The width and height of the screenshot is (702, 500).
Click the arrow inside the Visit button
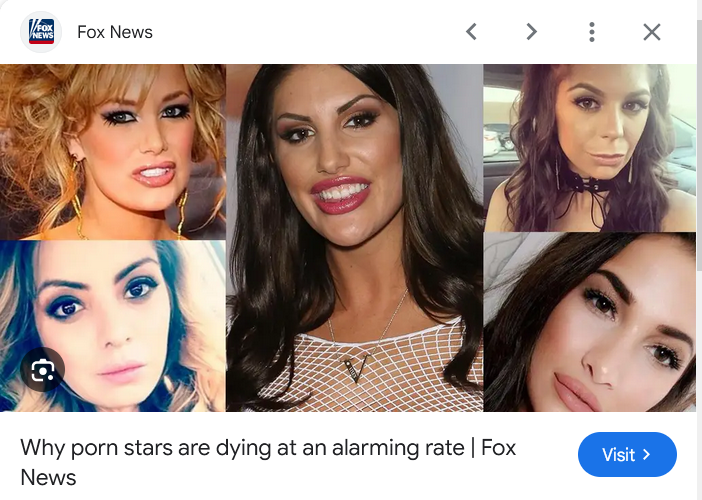tap(646, 454)
